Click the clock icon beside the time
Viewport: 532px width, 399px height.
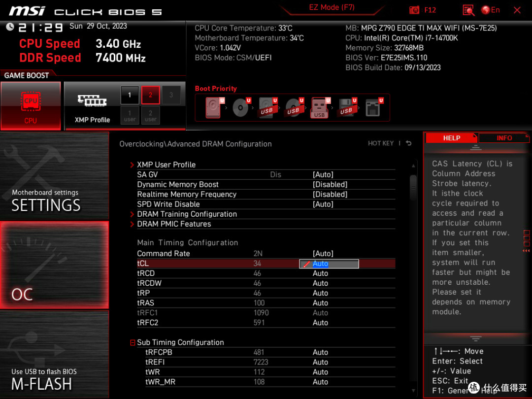pyautogui.click(x=10, y=27)
